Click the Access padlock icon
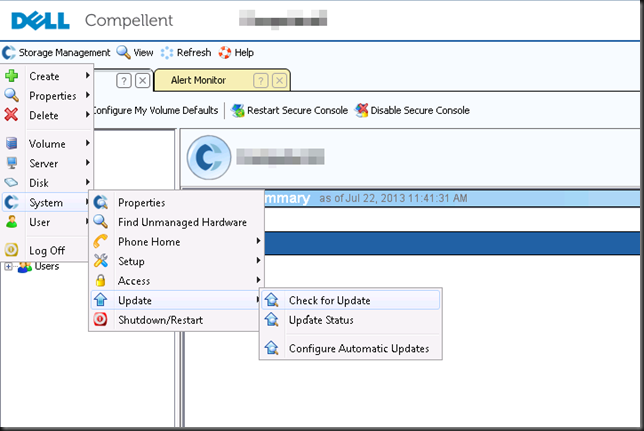644x431 pixels. pos(101,281)
